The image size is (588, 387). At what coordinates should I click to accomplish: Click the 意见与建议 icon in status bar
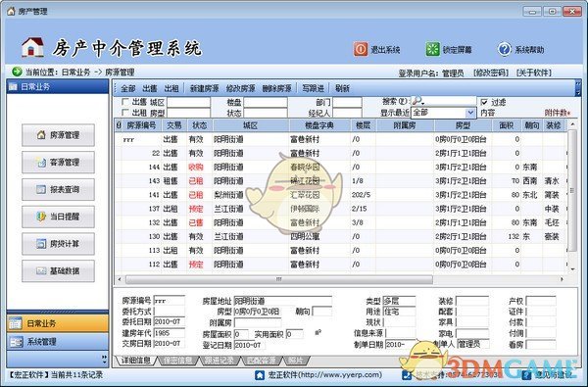(x=526, y=375)
